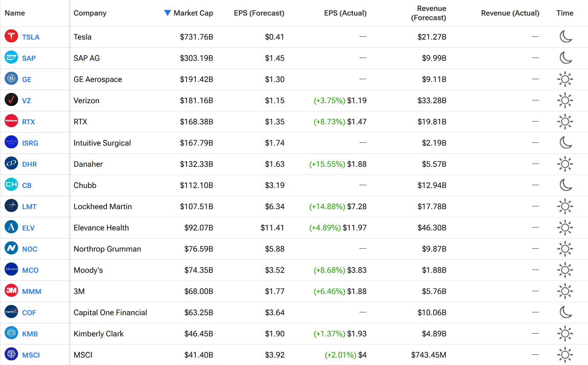Click the Tesla logo icon
The image size is (588, 365).
pos(11,36)
